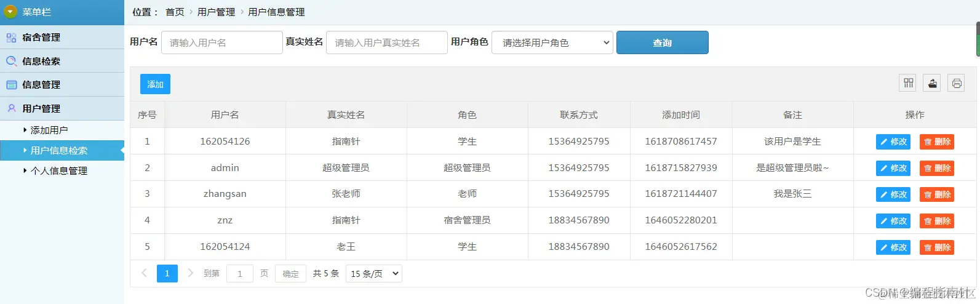
Task: Click the 宿舍管理 sidebar icon
Action: tap(11, 38)
